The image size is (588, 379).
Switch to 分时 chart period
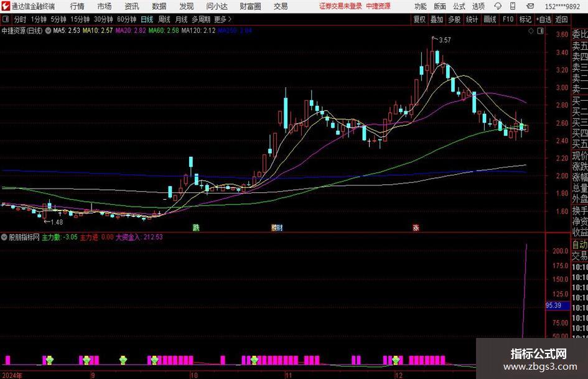[x=21, y=19]
